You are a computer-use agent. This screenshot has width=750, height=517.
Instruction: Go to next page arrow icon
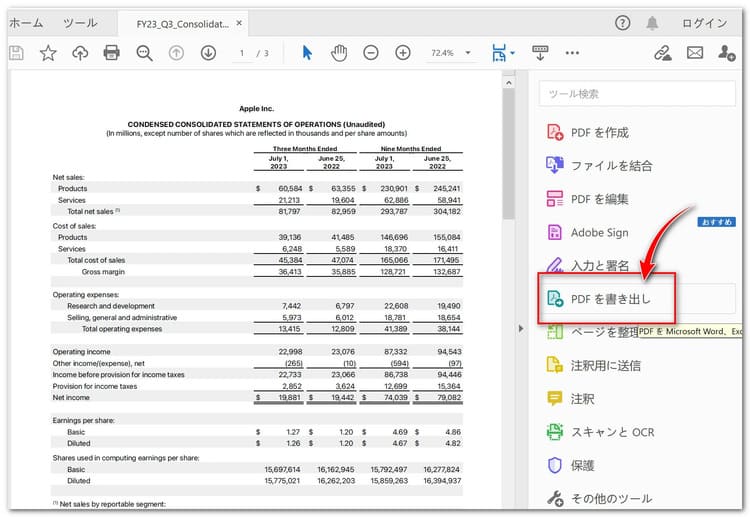[208, 53]
